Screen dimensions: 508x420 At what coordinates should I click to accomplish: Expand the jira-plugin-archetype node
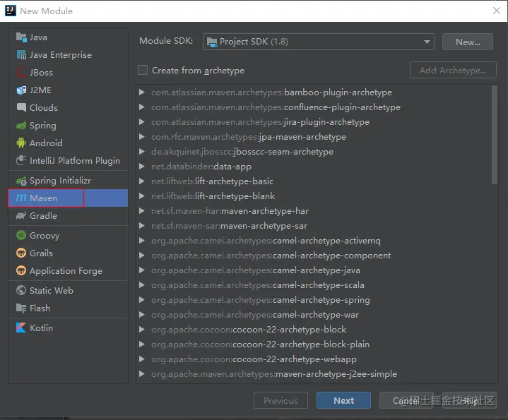pyautogui.click(x=142, y=122)
